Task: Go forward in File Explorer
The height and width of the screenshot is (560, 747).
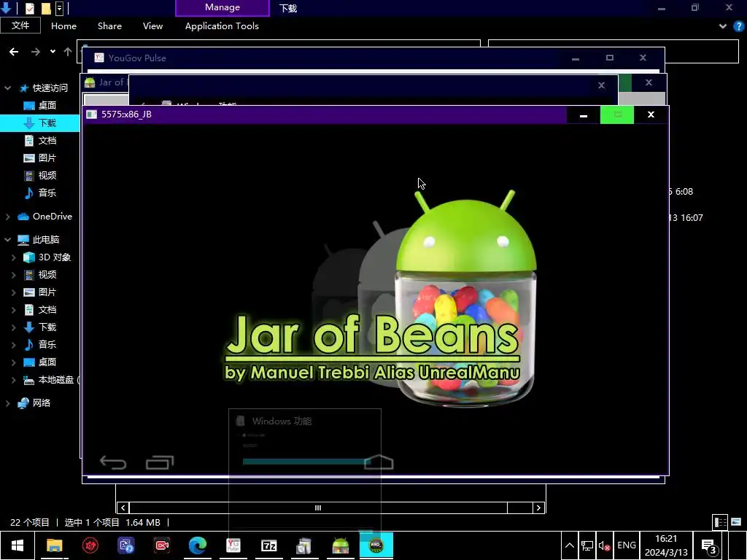Action: (x=36, y=52)
